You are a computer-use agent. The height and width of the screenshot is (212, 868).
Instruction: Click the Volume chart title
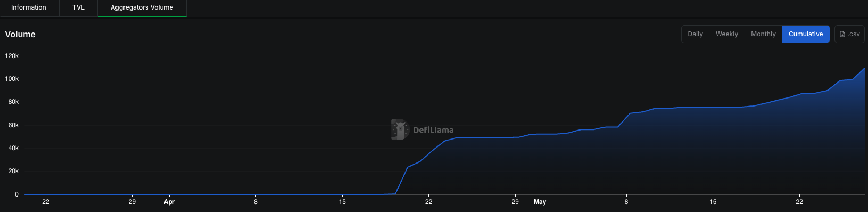click(20, 34)
